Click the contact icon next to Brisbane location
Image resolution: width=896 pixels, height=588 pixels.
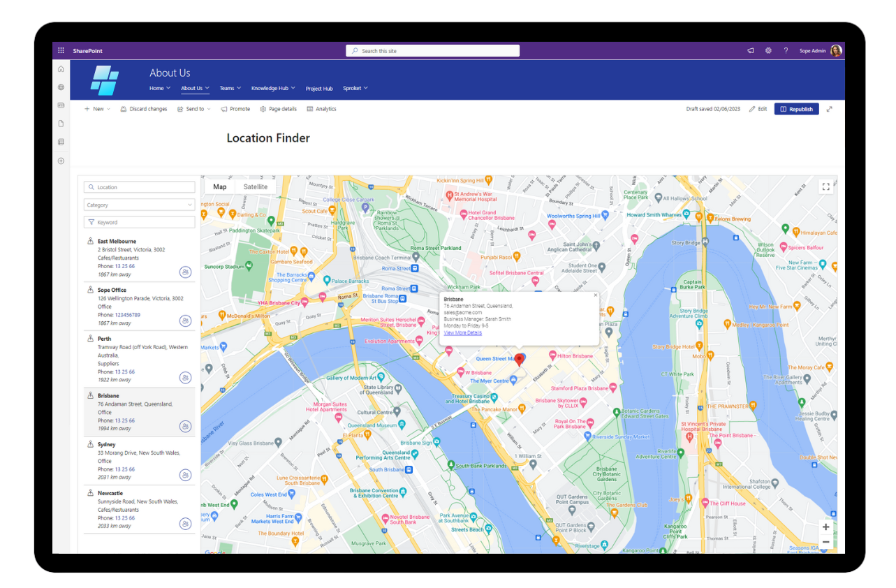tap(185, 426)
